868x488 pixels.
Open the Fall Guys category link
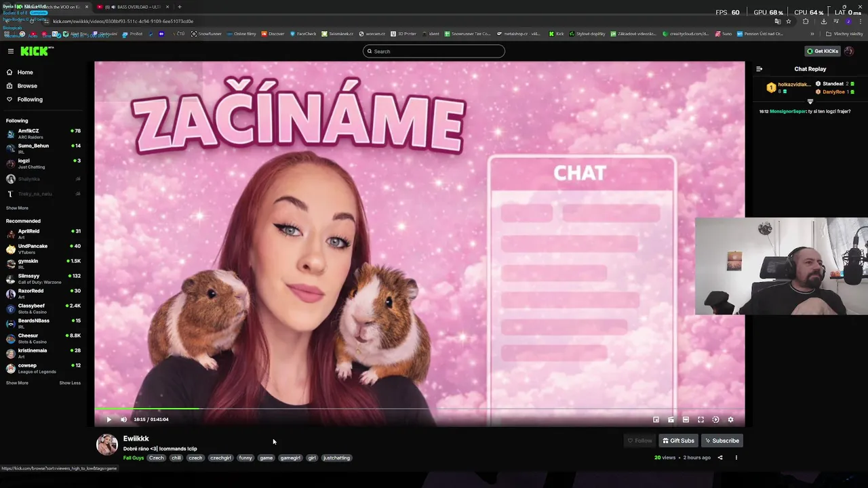pyautogui.click(x=133, y=458)
